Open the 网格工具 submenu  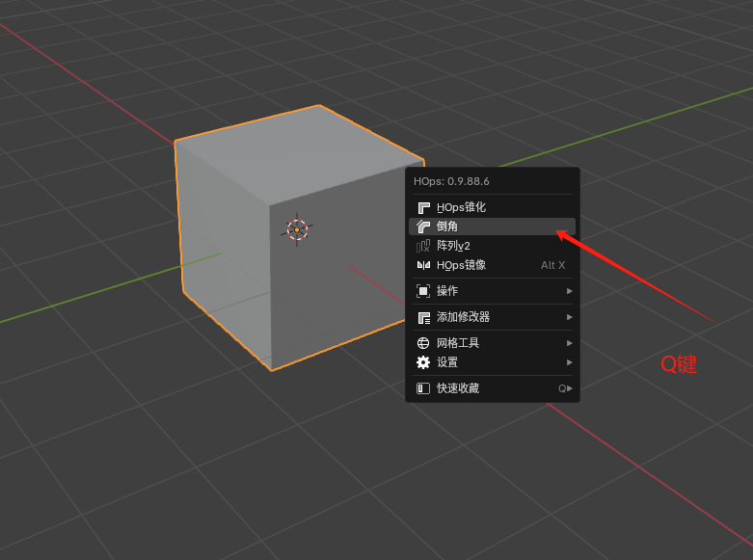pyautogui.click(x=493, y=343)
